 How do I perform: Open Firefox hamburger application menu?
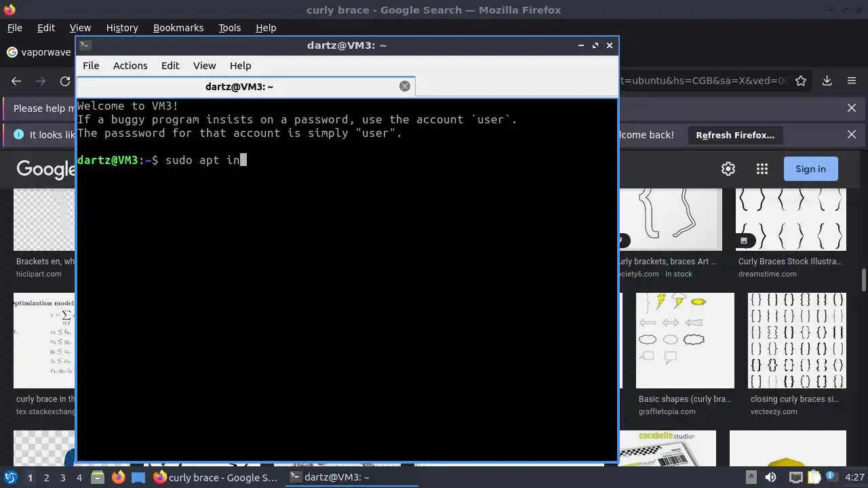(x=852, y=81)
